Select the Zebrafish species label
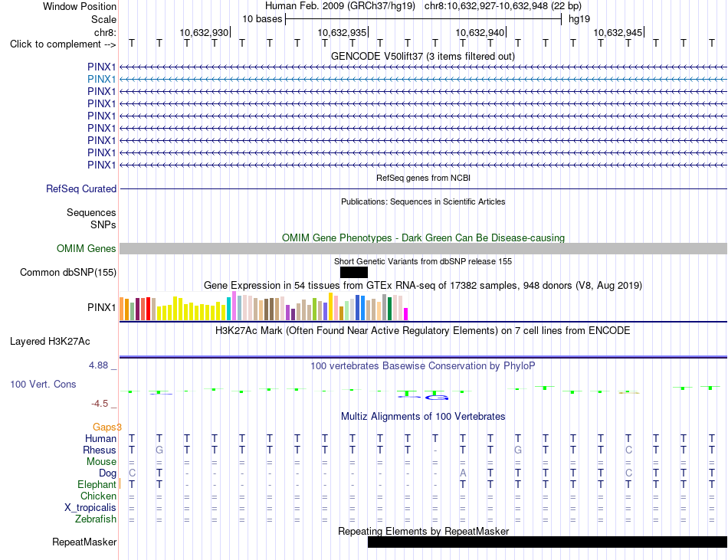The image size is (728, 560). [96, 519]
